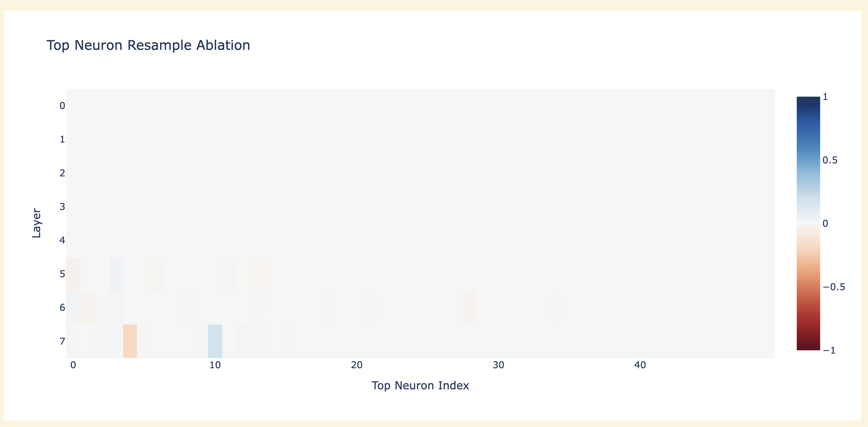Click the x-axis tick label '30'

pyautogui.click(x=498, y=365)
